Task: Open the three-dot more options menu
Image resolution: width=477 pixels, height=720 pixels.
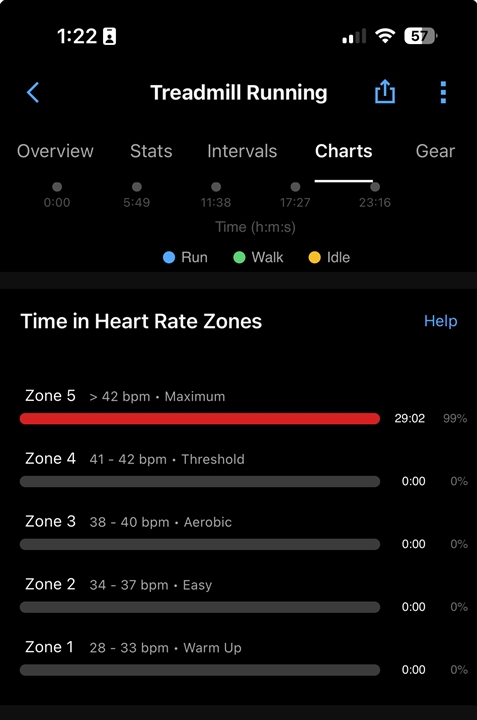Action: [x=443, y=92]
